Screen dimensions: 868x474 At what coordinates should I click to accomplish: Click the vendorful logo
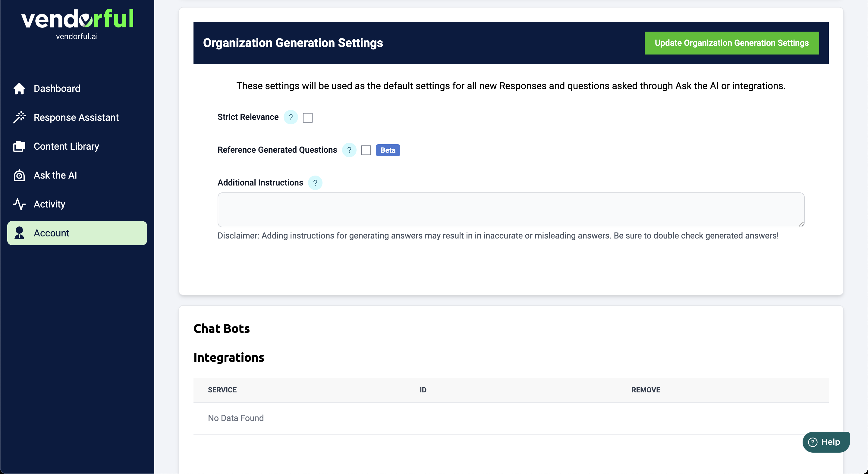77,19
